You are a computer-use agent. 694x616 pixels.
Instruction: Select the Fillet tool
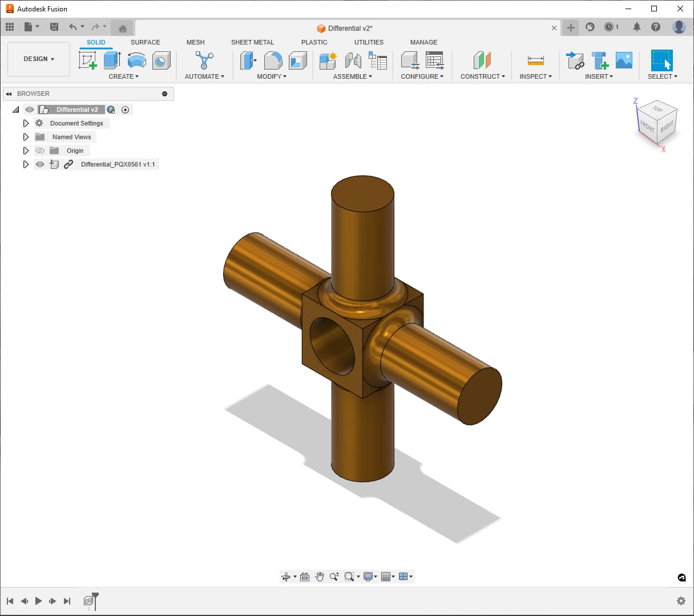(273, 59)
